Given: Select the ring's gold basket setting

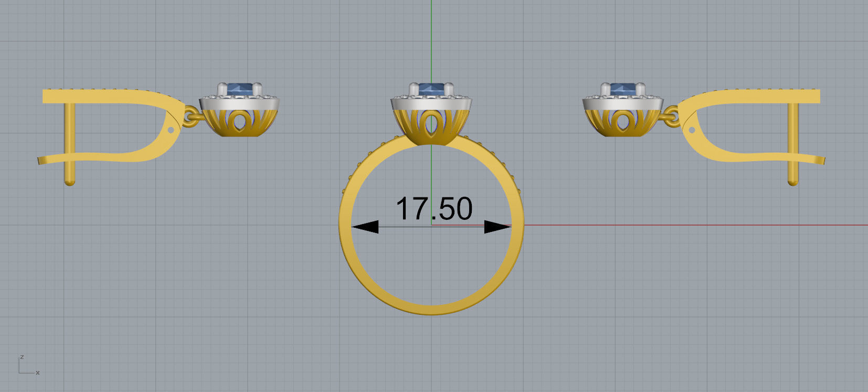Looking at the screenshot, I should [x=431, y=127].
